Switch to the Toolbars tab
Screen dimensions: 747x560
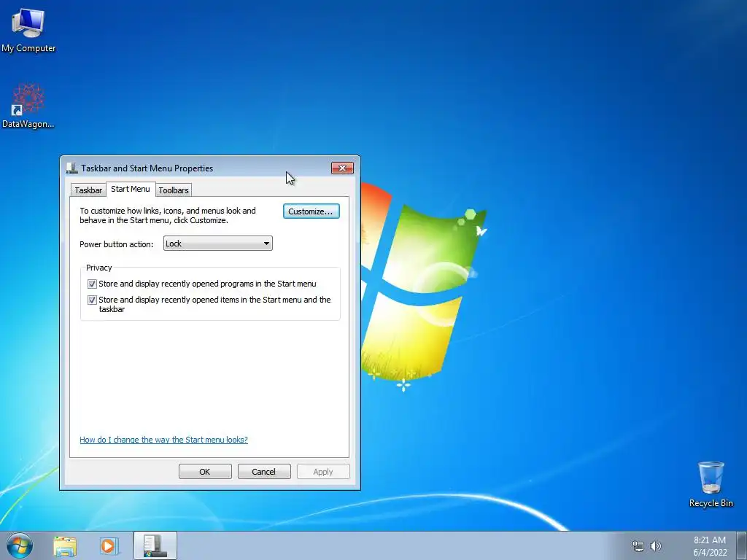pos(174,190)
